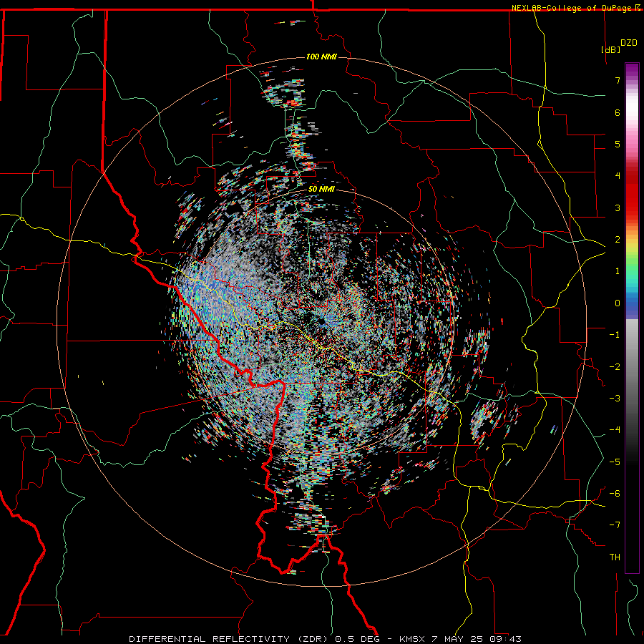Select the -3 dB scale tick label
This screenshot has width=644, height=644.
pos(615,399)
